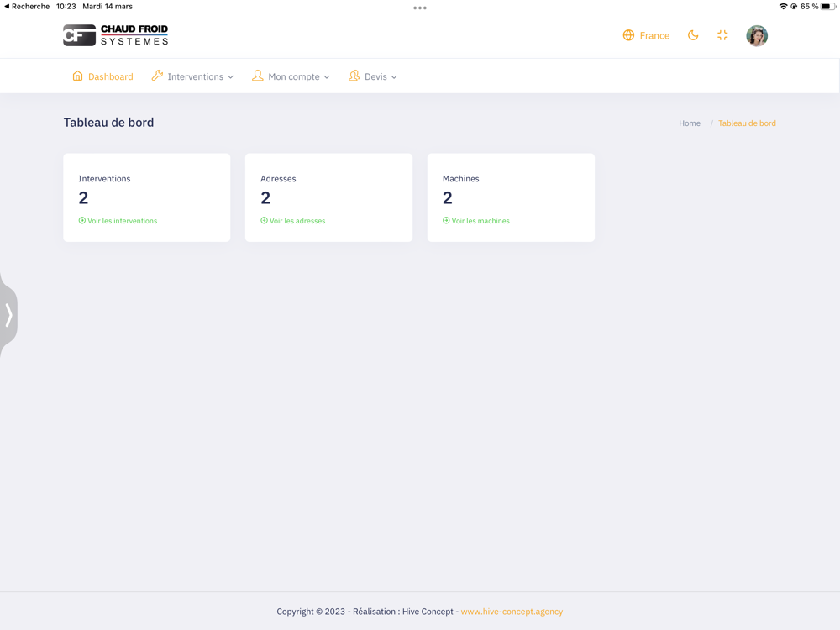Click the arrow icon before Voir les interventions
Screen dimensions: 840x630
82,220
